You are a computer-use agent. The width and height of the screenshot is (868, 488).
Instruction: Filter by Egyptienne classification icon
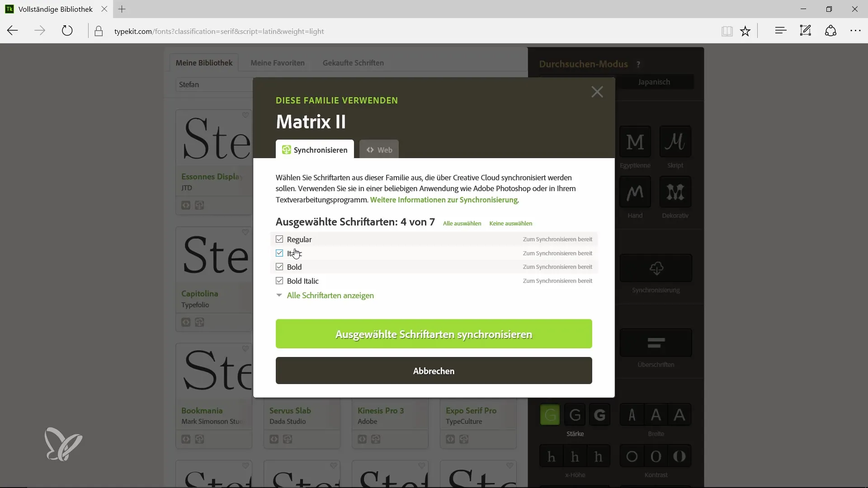[635, 142]
